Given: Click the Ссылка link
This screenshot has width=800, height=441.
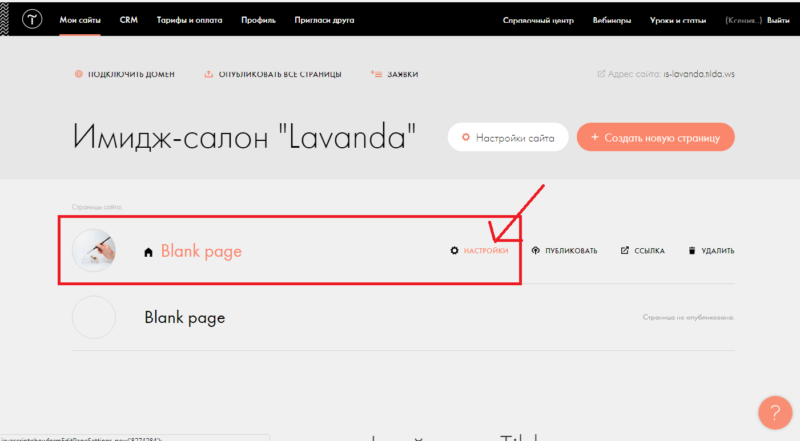Looking at the screenshot, I should (649, 251).
